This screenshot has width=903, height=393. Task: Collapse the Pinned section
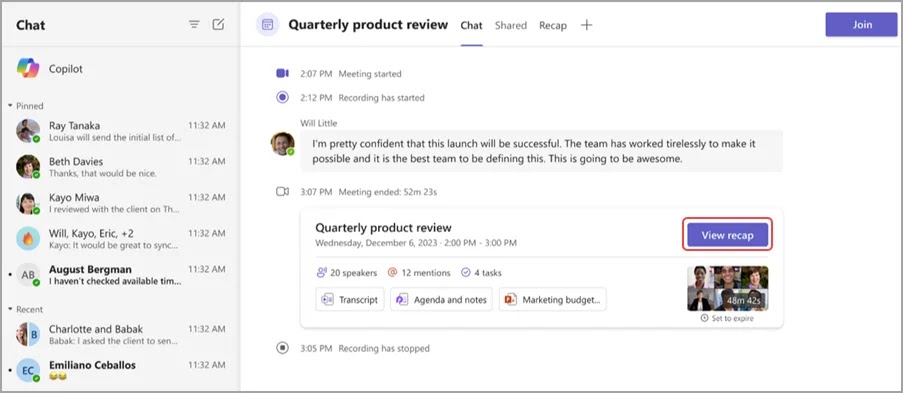click(26, 106)
